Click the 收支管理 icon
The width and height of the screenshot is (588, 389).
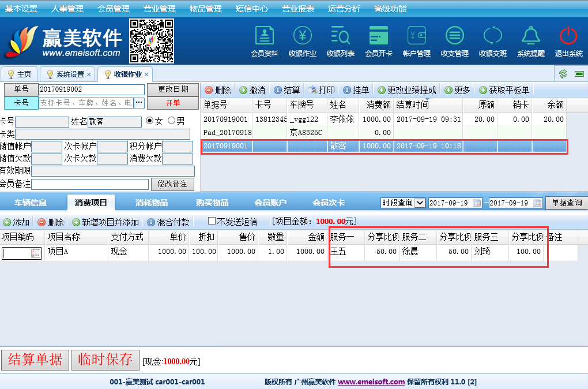point(455,41)
